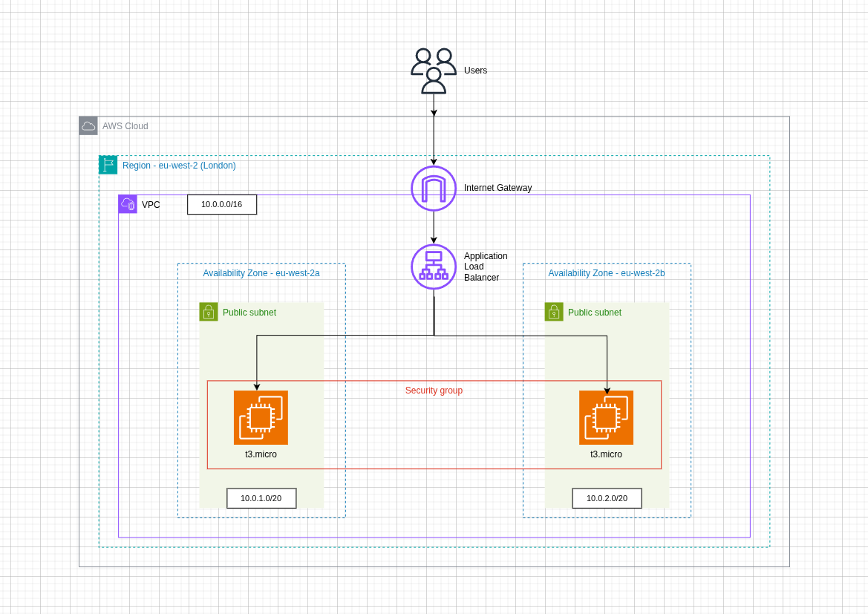Click Public subnet label in eu-west-2a

249,313
